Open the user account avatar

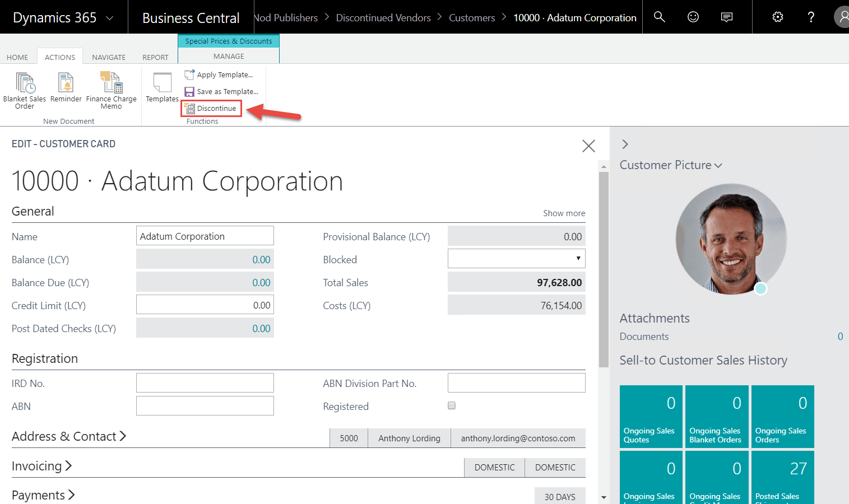(842, 17)
